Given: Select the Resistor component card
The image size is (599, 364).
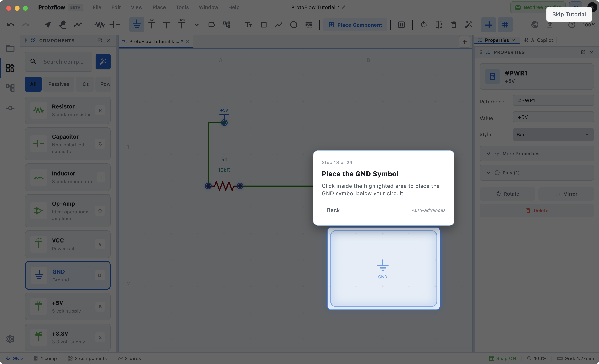Looking at the screenshot, I should pyautogui.click(x=68, y=110).
